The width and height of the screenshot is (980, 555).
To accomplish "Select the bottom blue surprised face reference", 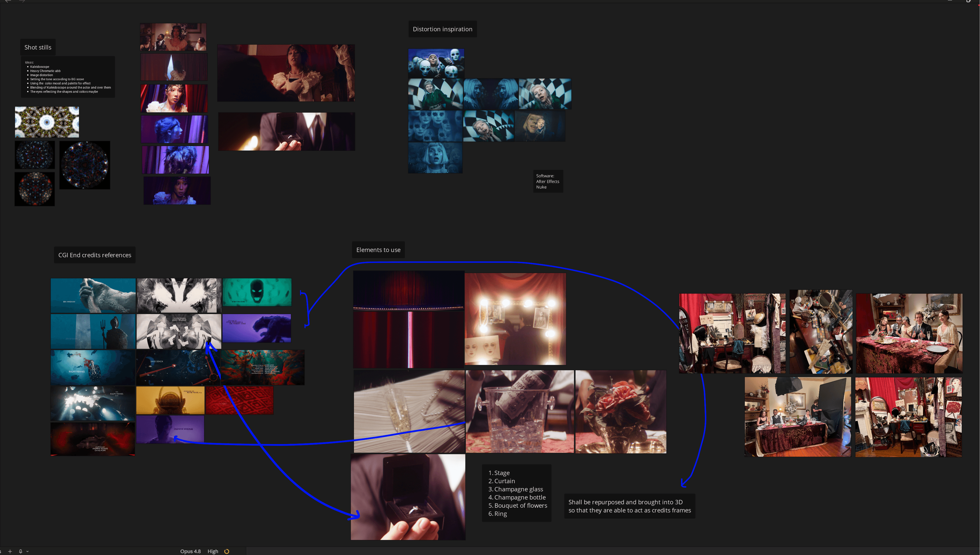I will point(435,158).
